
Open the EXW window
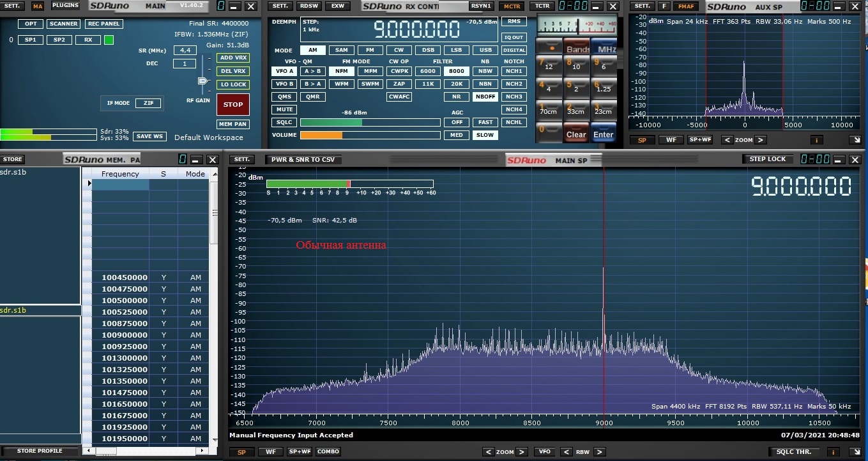click(x=337, y=6)
